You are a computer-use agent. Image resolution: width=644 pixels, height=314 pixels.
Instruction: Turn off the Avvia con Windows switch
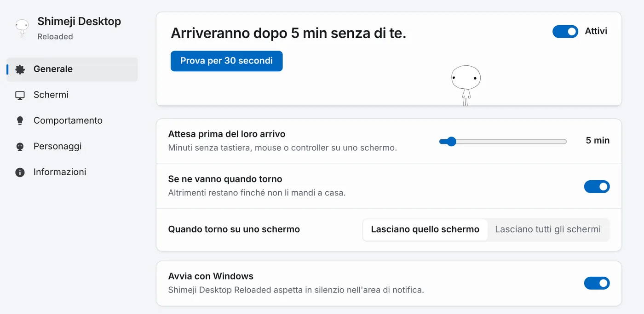[x=597, y=283]
